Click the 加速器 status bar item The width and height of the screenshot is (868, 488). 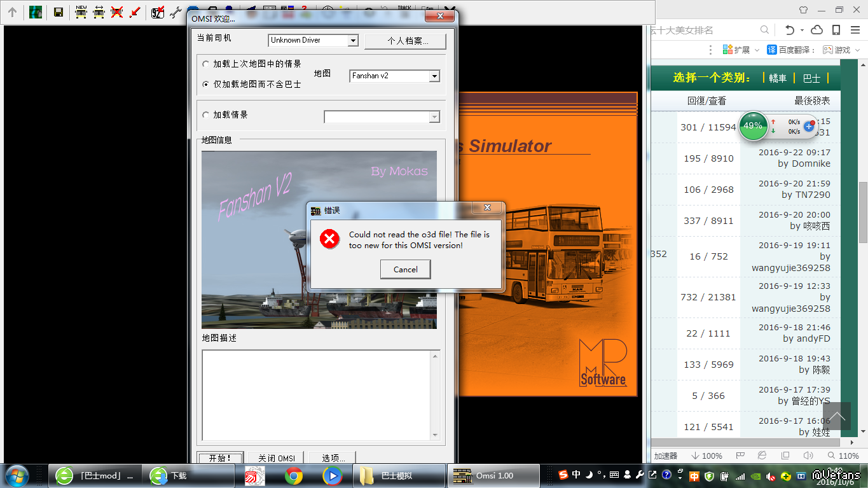pos(666,456)
